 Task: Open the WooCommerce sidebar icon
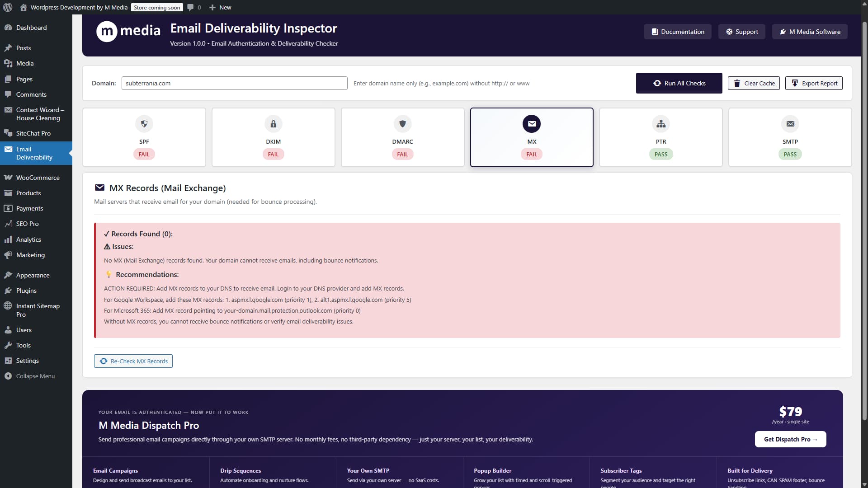click(8, 178)
